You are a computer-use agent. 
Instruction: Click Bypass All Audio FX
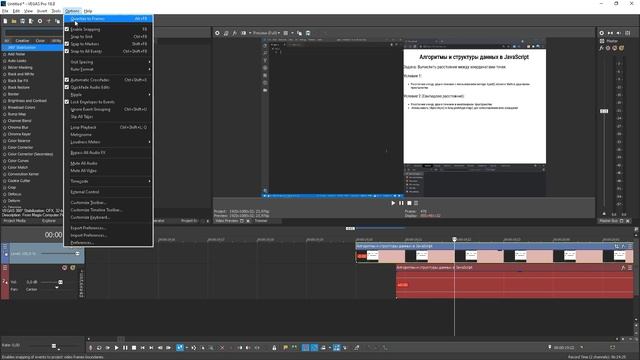[x=108, y=153]
